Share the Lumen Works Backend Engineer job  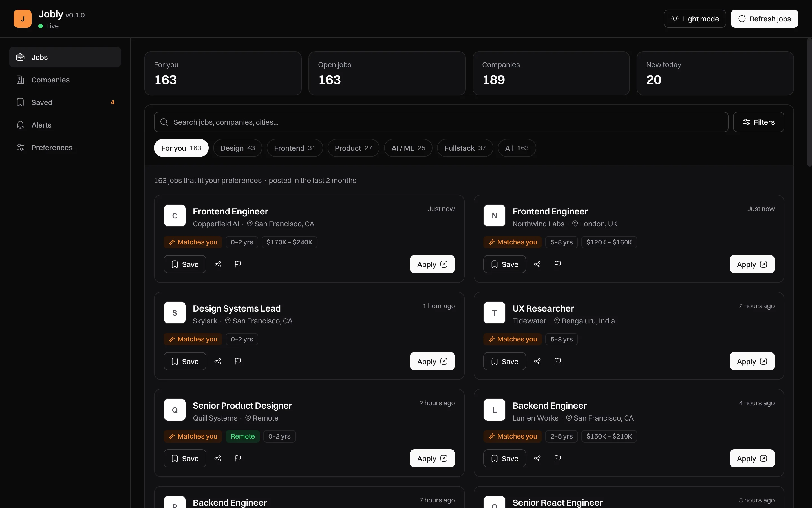click(x=538, y=459)
